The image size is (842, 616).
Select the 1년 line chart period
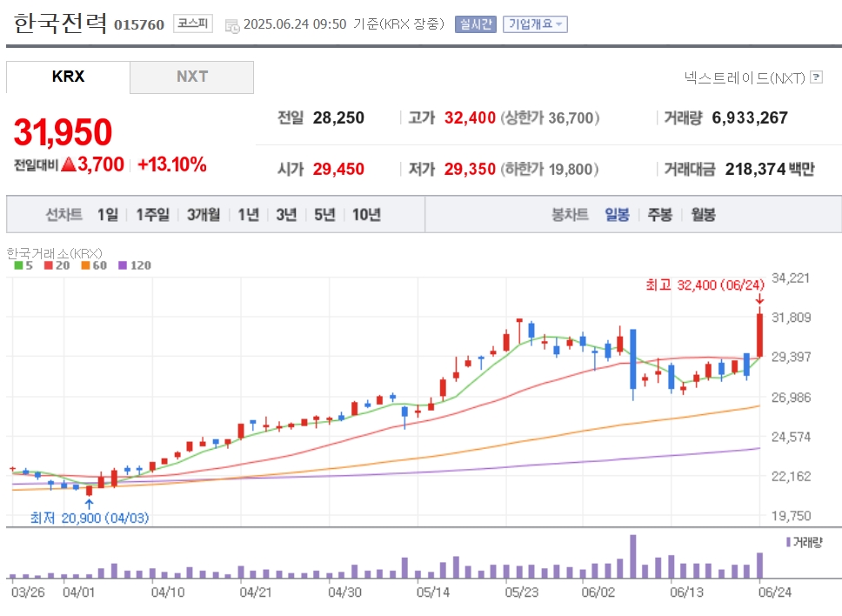(248, 215)
